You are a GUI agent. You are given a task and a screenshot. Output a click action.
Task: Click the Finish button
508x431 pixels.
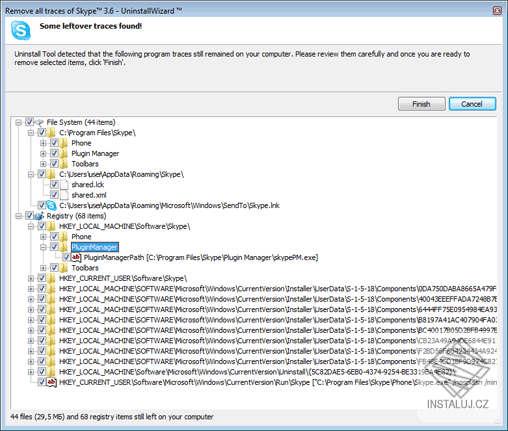coord(421,104)
